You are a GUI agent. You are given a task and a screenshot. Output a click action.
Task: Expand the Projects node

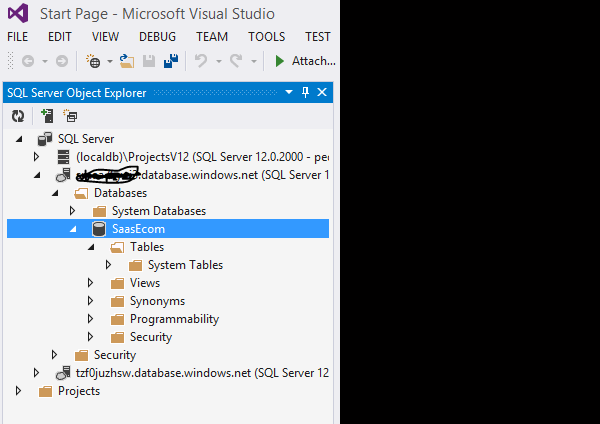coord(18,390)
